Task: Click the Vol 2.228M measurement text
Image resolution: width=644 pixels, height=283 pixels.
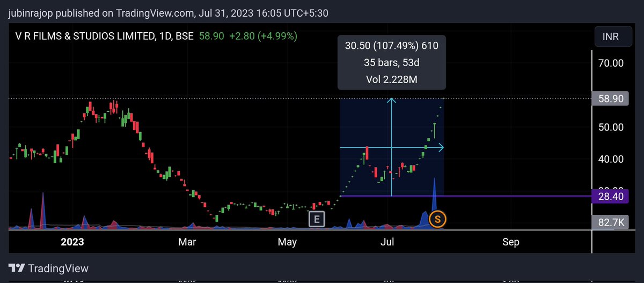Action: point(392,80)
